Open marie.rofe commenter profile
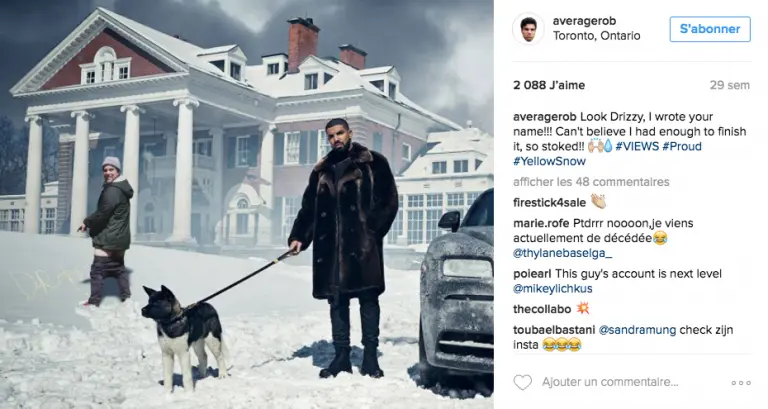Viewport: 768px width, 409px height. [541, 223]
